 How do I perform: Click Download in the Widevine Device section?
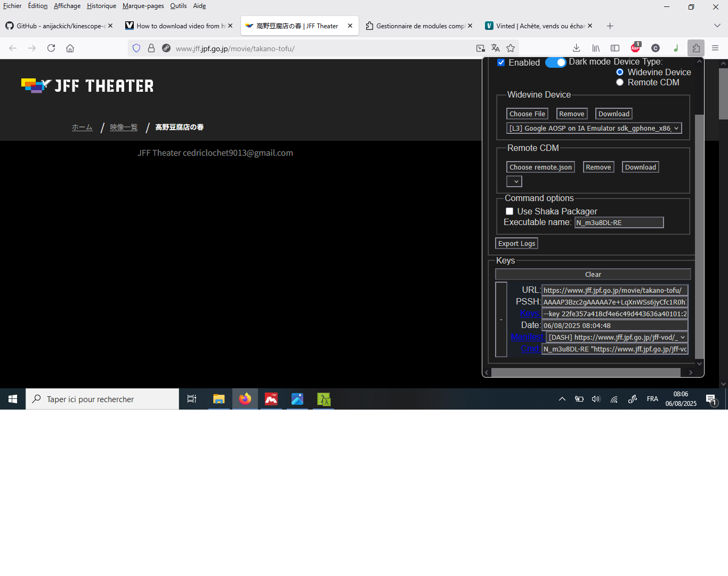tap(614, 114)
